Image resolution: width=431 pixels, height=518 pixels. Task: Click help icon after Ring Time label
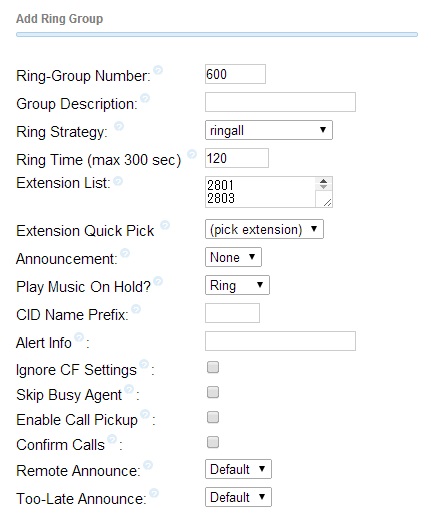(192, 154)
